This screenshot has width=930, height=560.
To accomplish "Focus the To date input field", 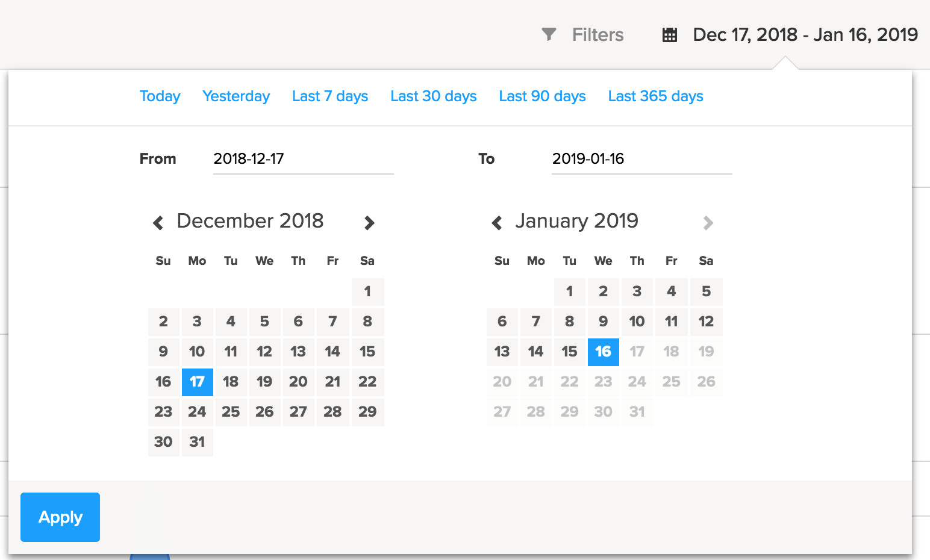I will (641, 159).
